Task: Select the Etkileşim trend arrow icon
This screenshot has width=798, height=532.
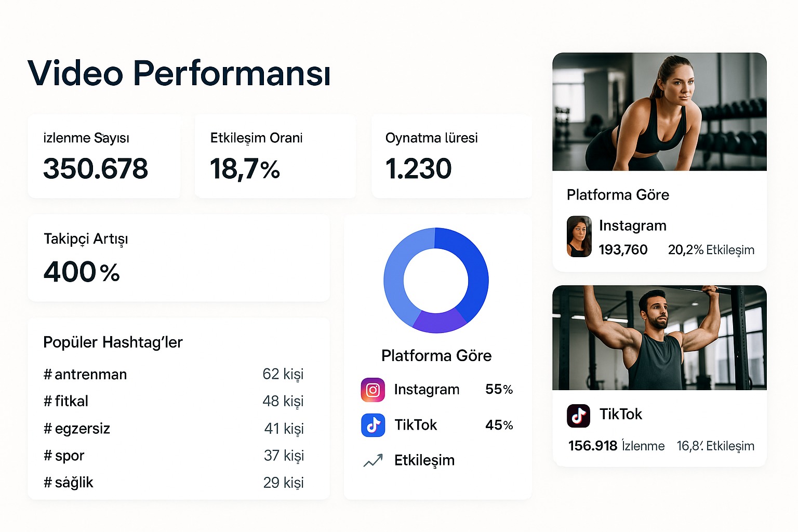Action: point(372,460)
